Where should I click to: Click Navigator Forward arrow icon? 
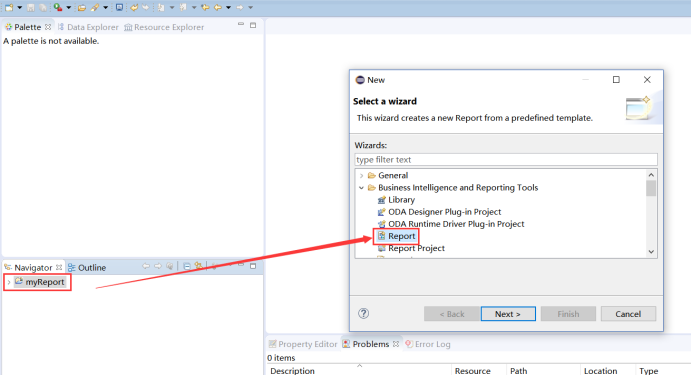(x=158, y=266)
